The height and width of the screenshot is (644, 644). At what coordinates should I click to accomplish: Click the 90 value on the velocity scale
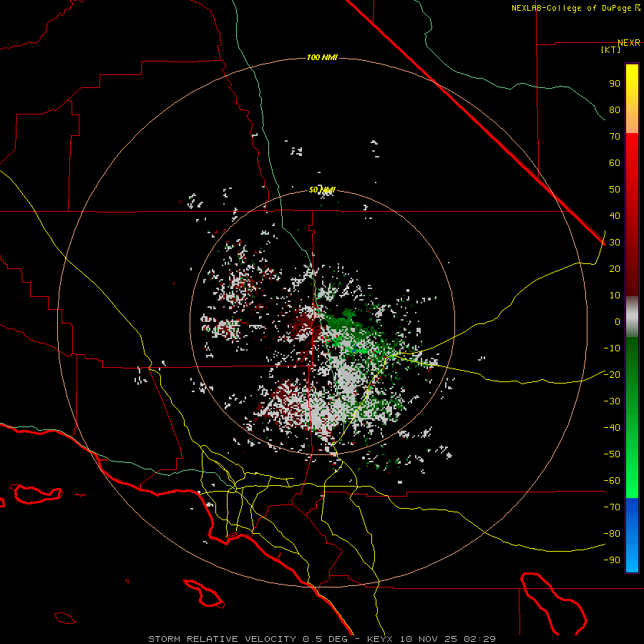(x=615, y=84)
